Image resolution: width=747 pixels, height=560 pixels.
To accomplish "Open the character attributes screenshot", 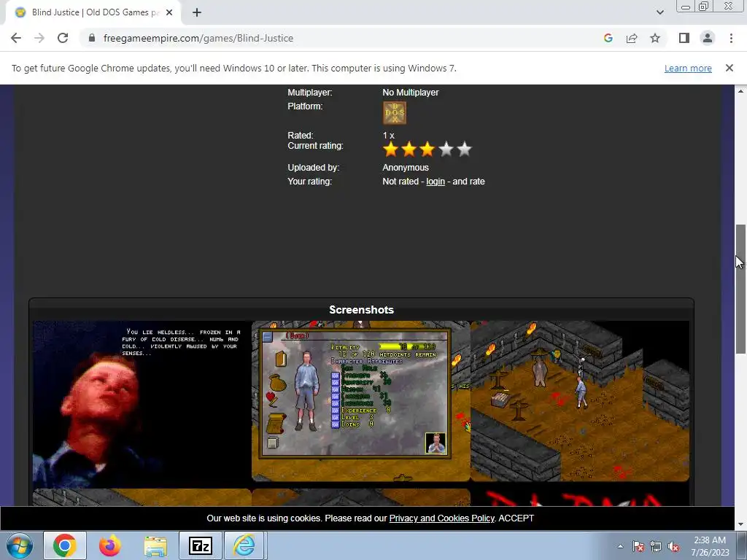I will (x=360, y=401).
